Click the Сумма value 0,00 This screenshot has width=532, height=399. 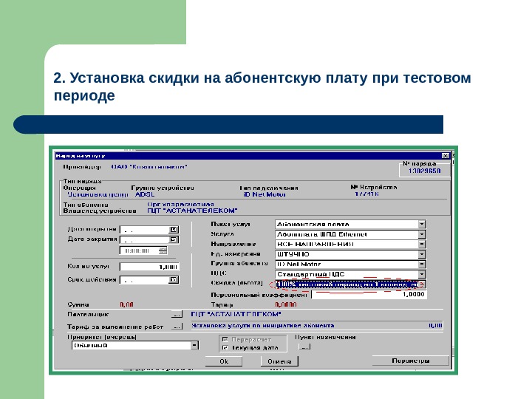(126, 304)
